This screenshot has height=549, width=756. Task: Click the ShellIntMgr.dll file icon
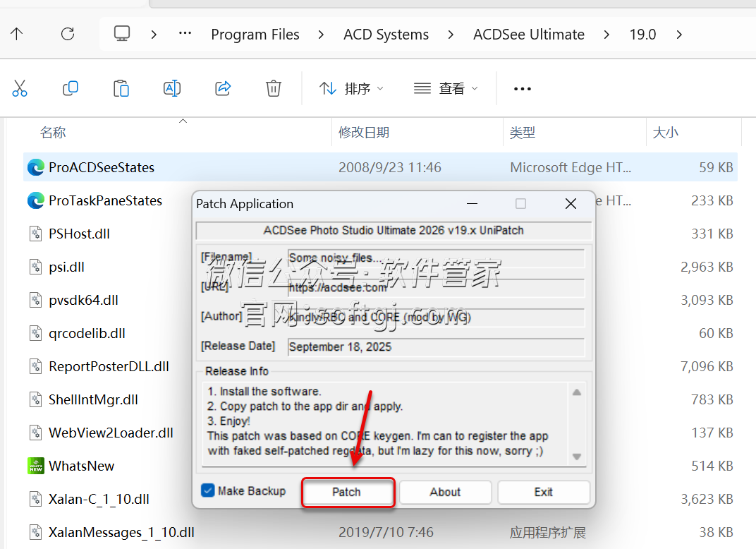(36, 400)
